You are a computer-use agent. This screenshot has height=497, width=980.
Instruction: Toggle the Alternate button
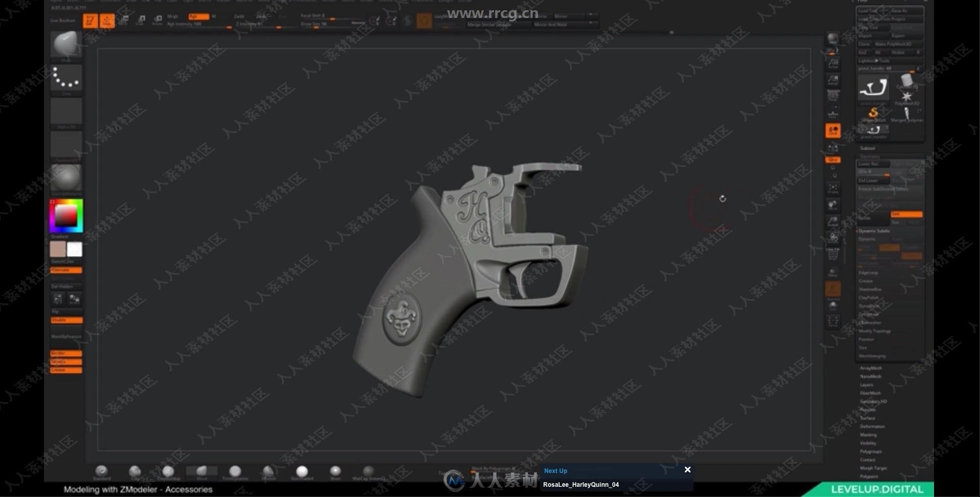tap(66, 270)
